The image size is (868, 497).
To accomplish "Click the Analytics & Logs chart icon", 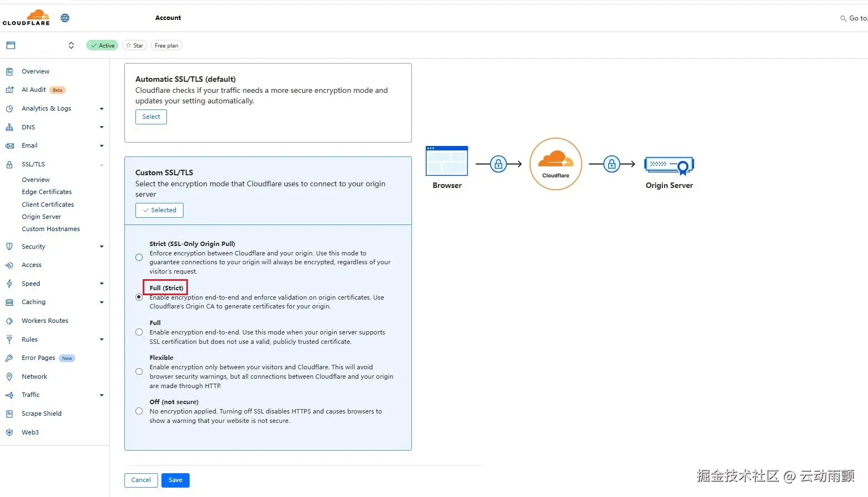I will tap(9, 108).
